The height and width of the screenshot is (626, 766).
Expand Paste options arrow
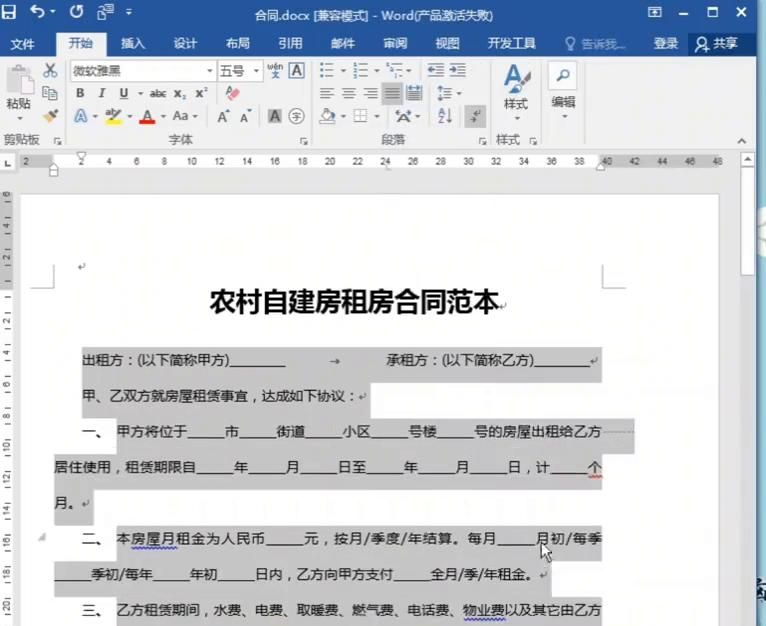pyautogui.click(x=20, y=119)
